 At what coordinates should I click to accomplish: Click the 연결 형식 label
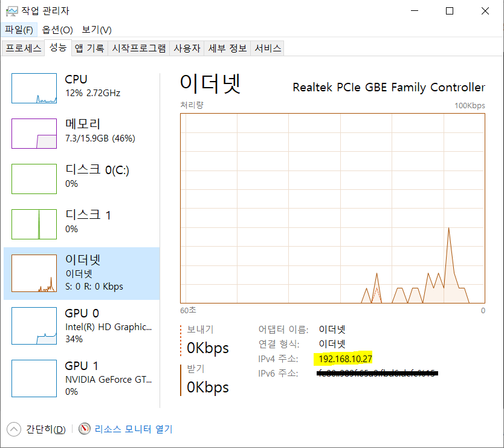click(279, 344)
